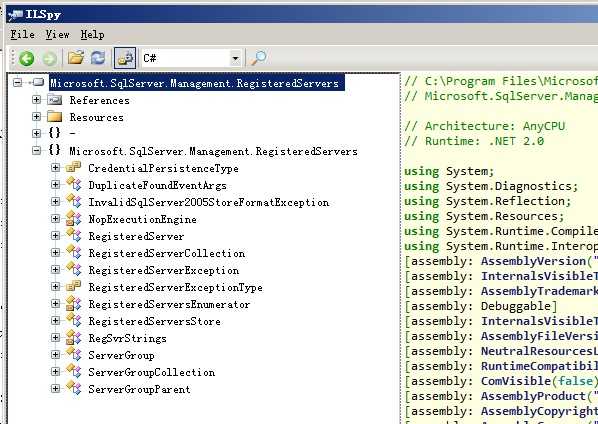Select the References tree item
This screenshot has height=424, width=598.
[x=100, y=100]
